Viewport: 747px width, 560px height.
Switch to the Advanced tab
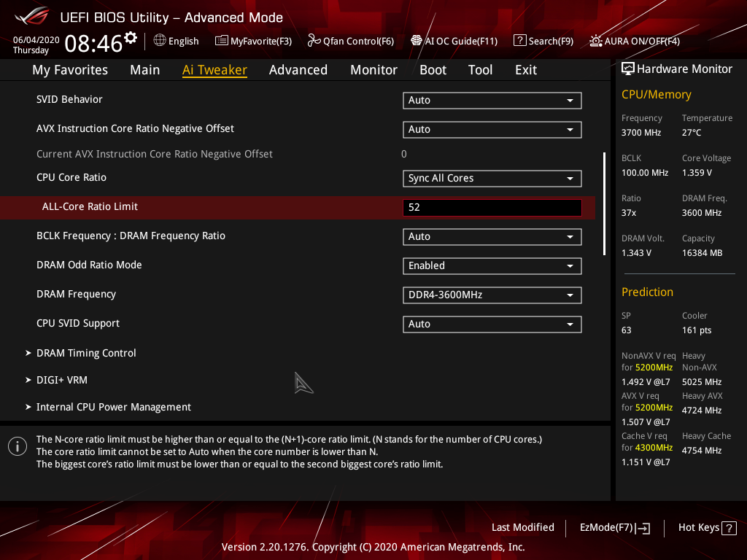298,69
